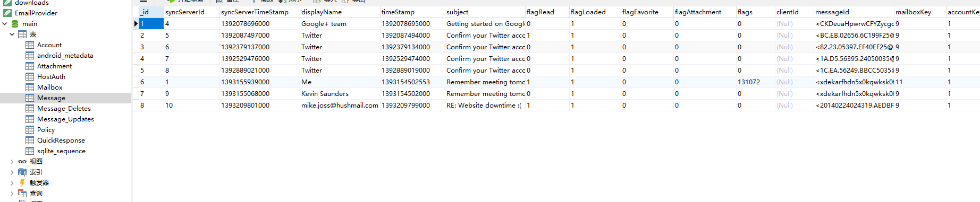Expand the 查询 queries node
Screen dimensions: 980x202
click(x=12, y=194)
